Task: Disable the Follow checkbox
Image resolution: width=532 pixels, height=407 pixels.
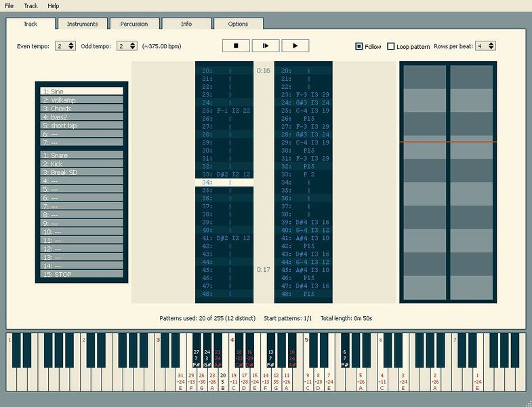Action: tap(359, 47)
